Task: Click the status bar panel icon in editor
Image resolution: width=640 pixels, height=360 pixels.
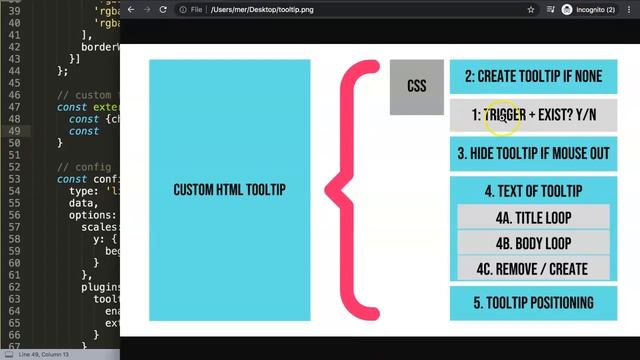Action: pyautogui.click(x=9, y=354)
